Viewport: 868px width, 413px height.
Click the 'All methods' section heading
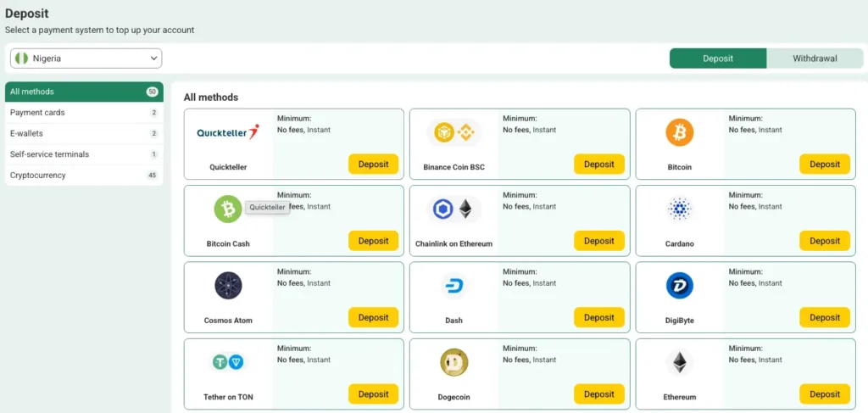click(211, 98)
